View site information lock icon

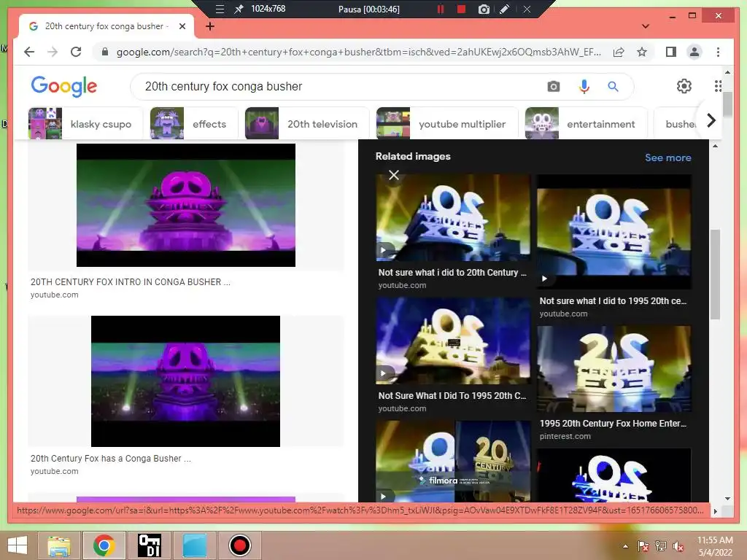pos(105,52)
